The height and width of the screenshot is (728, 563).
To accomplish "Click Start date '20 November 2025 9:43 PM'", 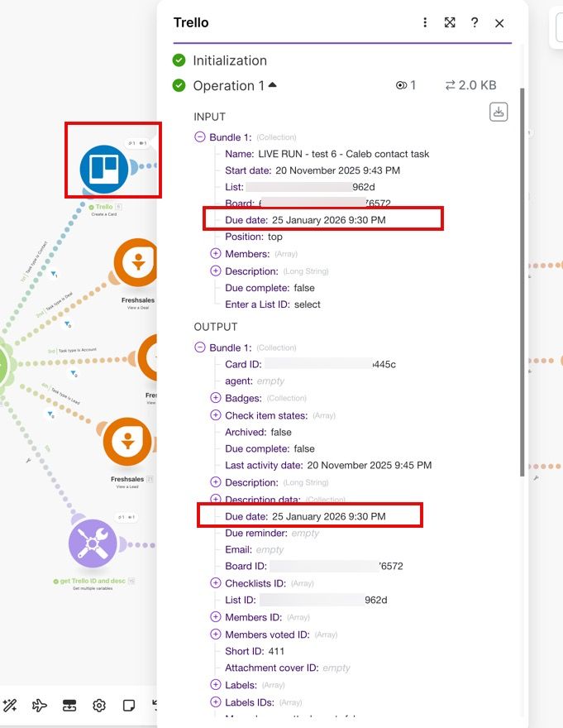I will [x=337, y=170].
